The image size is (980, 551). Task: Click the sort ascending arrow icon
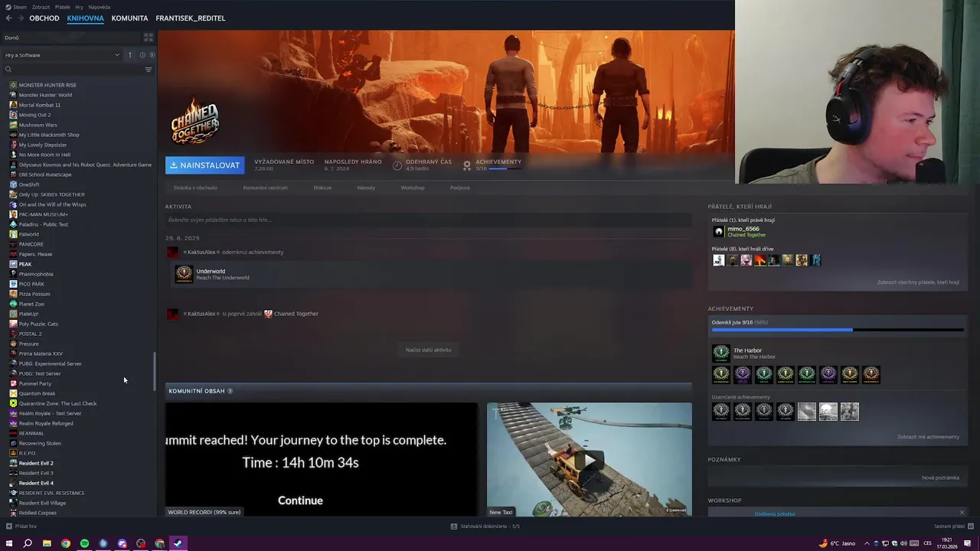(x=130, y=55)
